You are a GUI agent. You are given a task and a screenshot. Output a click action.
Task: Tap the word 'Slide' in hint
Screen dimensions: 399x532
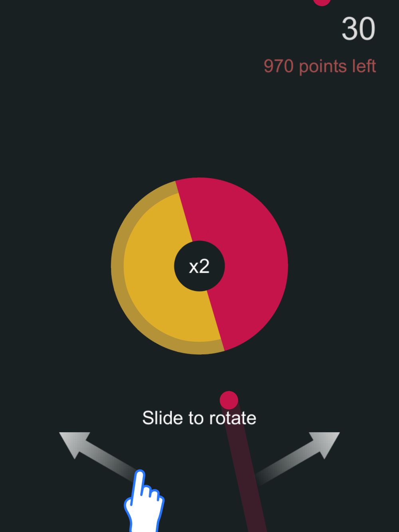163,418
